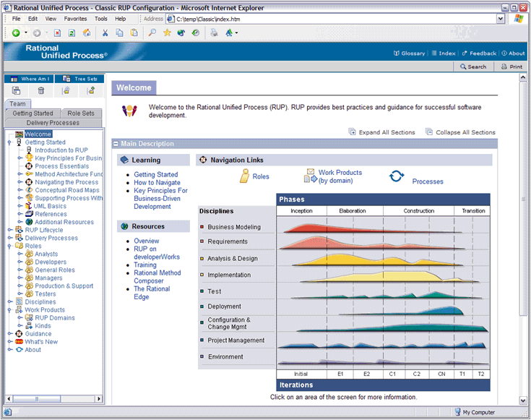Click the Key Principles trophy tree icon
This screenshot has width=531, height=420.
click(29, 158)
